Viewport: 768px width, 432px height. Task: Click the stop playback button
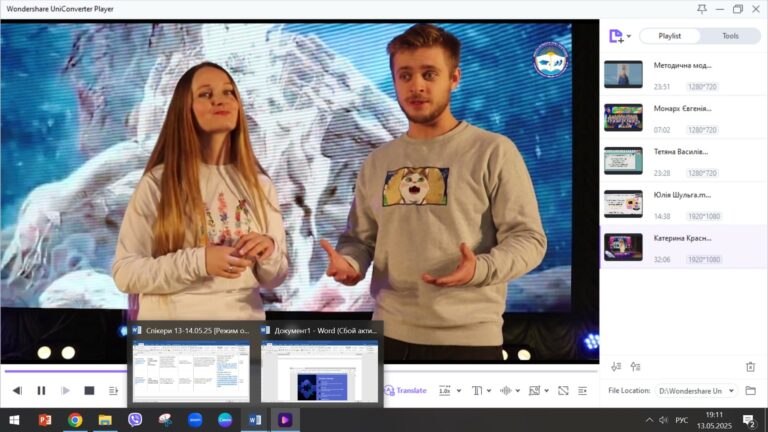pos(89,391)
